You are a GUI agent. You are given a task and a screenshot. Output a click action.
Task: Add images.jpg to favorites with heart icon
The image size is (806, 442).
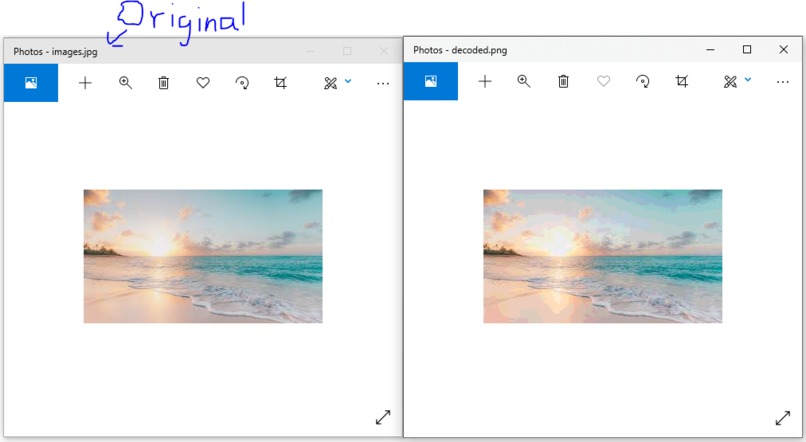tap(203, 83)
